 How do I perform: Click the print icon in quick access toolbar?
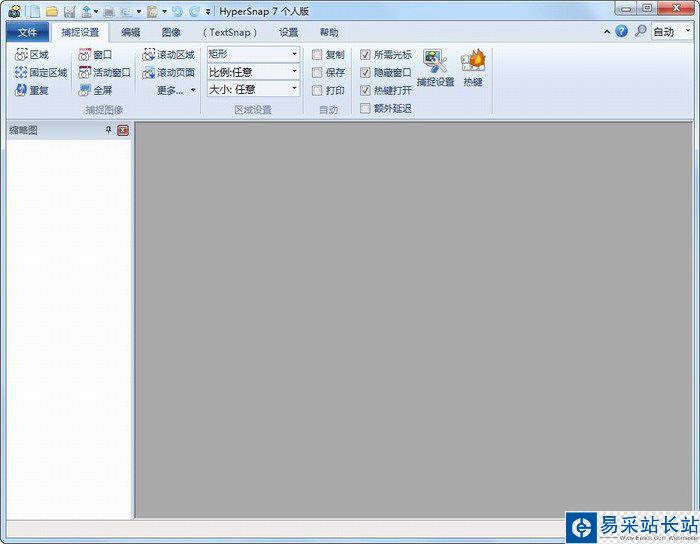tap(109, 12)
